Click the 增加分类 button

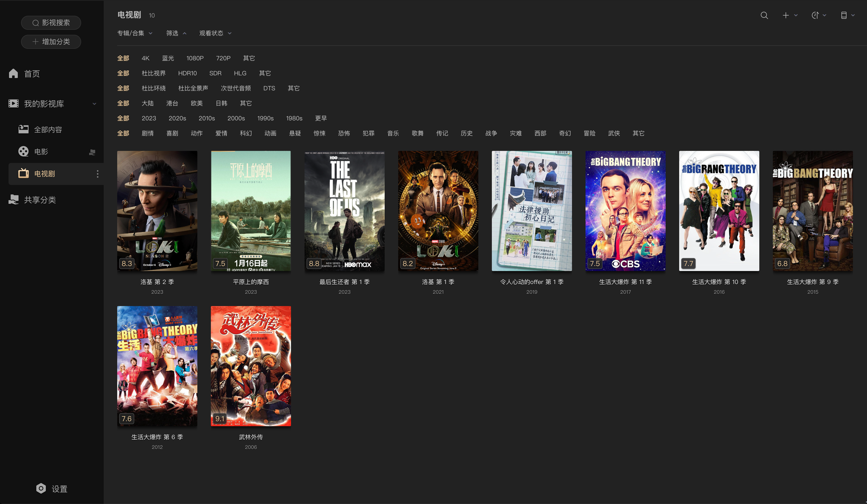pos(51,42)
